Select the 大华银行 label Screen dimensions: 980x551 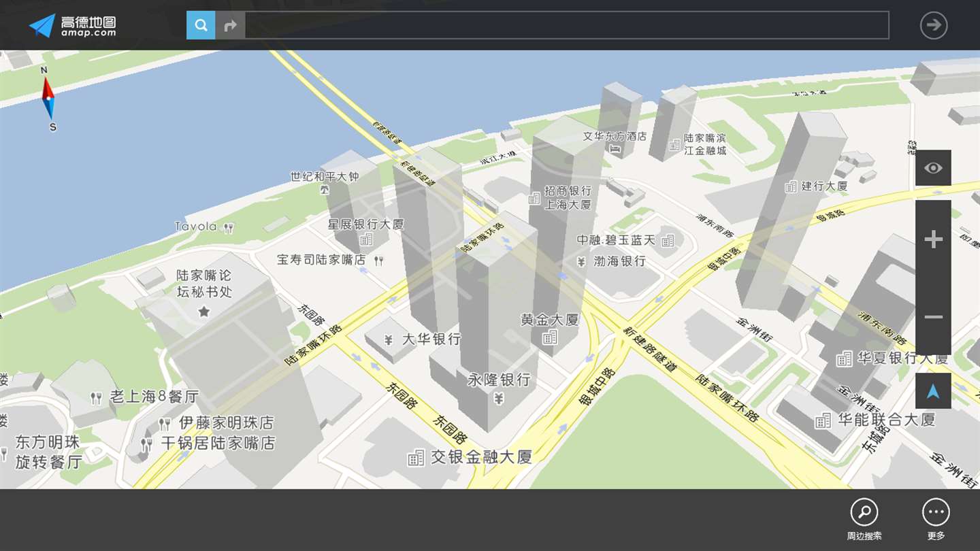(x=431, y=339)
